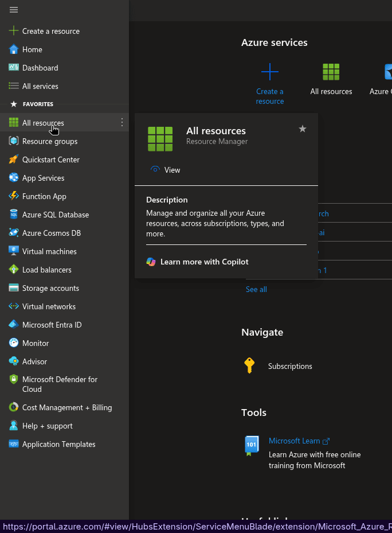Screen dimensions: 392x533
Task: Click the large All resources icon in popup card
Action: (160, 139)
